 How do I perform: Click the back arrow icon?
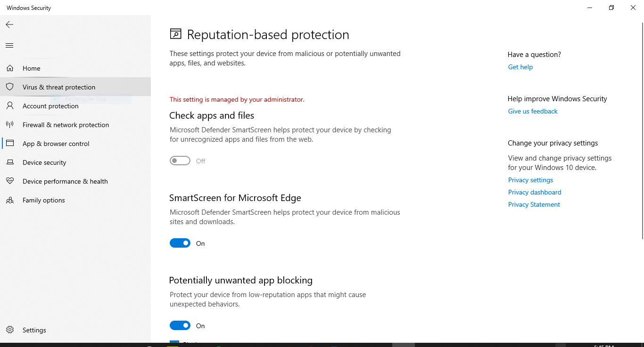point(9,24)
